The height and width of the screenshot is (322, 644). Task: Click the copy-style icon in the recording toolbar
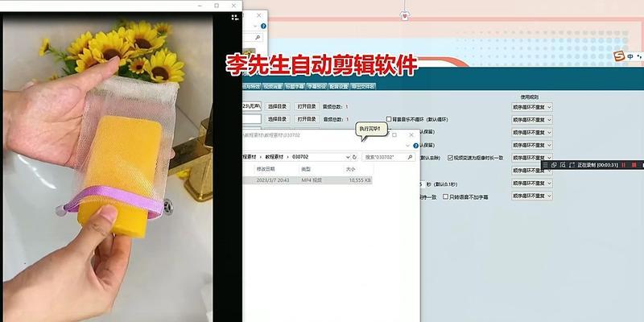pos(554,165)
